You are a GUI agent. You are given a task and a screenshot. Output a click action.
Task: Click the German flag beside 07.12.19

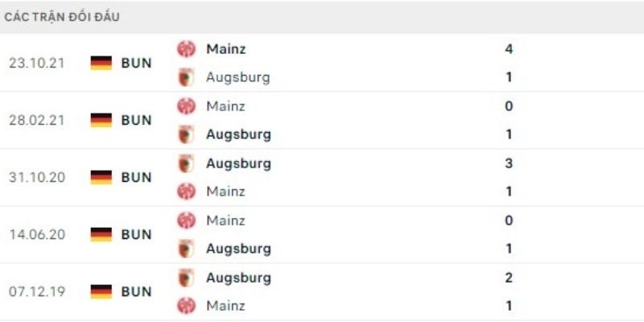[x=101, y=291]
